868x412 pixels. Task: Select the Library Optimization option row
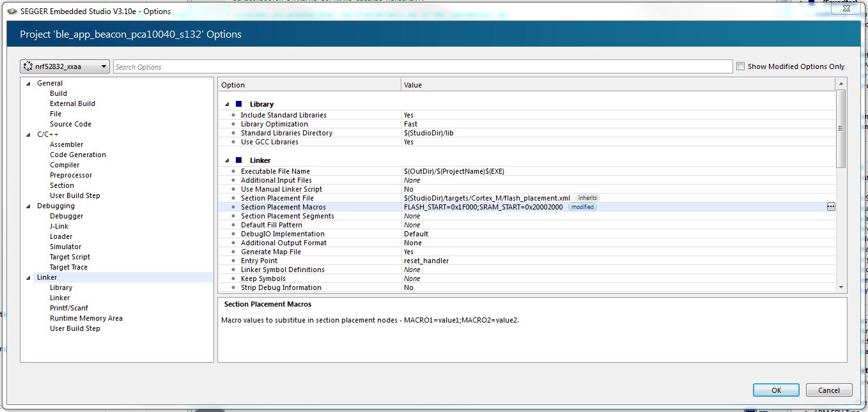point(527,124)
